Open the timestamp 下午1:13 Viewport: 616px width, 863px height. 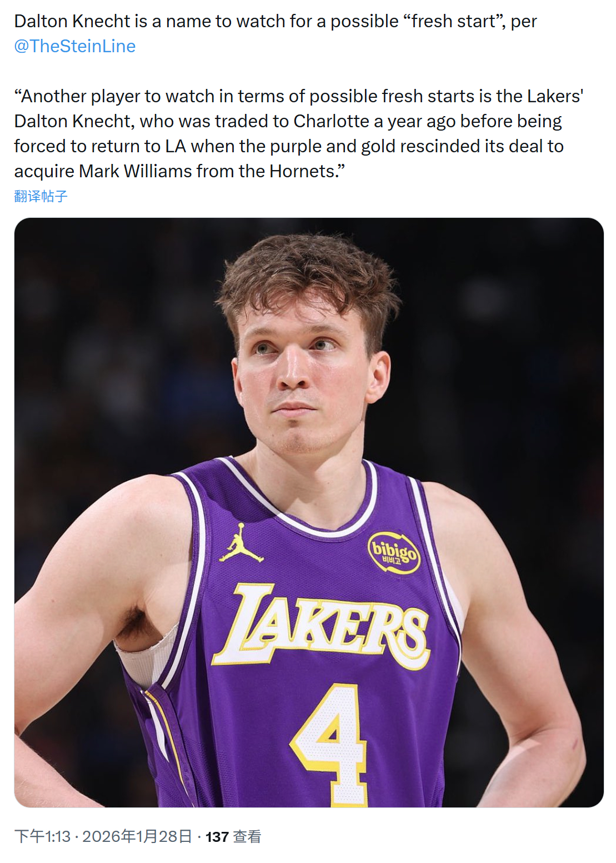click(43, 836)
